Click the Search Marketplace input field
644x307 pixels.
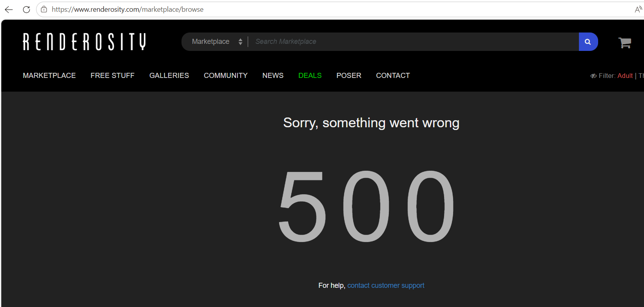coord(414,42)
